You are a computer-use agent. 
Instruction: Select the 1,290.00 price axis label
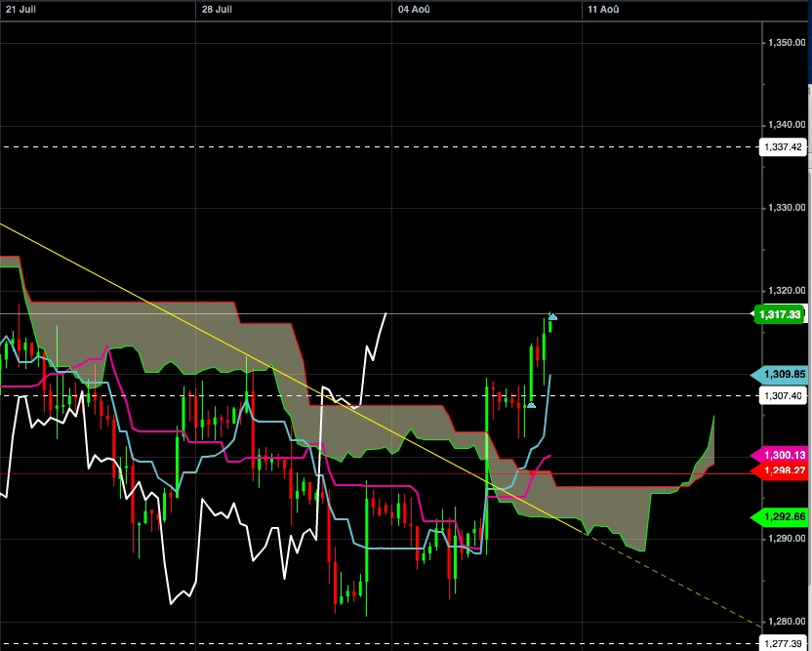coord(787,539)
